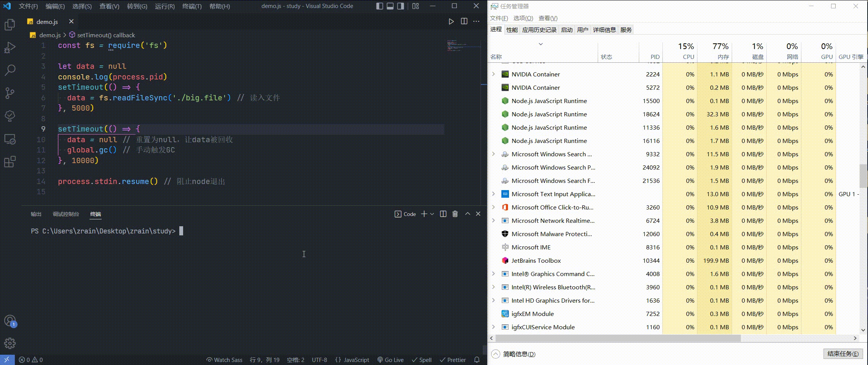The image size is (868, 365).
Task: Open the Manage gear menu
Action: click(x=10, y=343)
